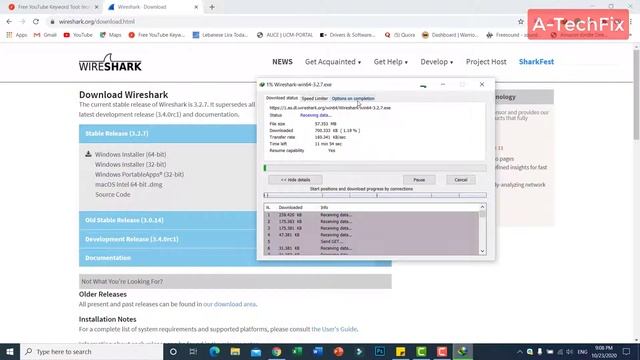Download Windows PortableApps (32-bit)
The width and height of the screenshot is (640, 360).
(x=139, y=174)
